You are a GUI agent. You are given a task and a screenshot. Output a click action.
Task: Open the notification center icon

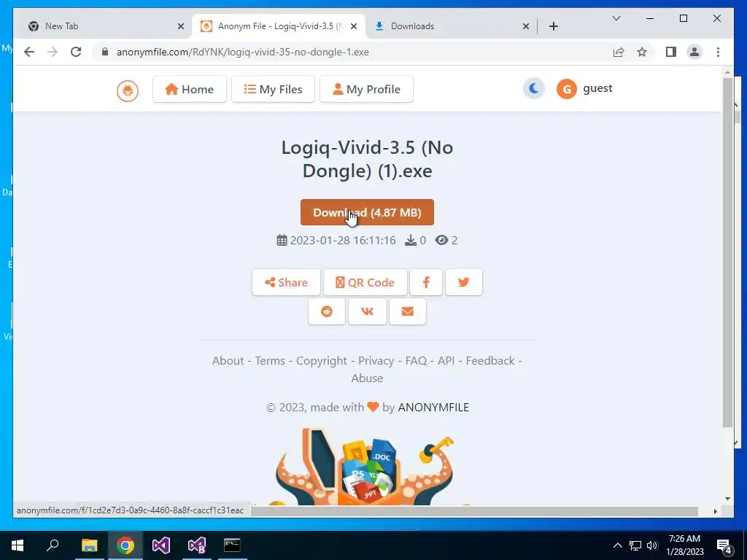point(724,545)
